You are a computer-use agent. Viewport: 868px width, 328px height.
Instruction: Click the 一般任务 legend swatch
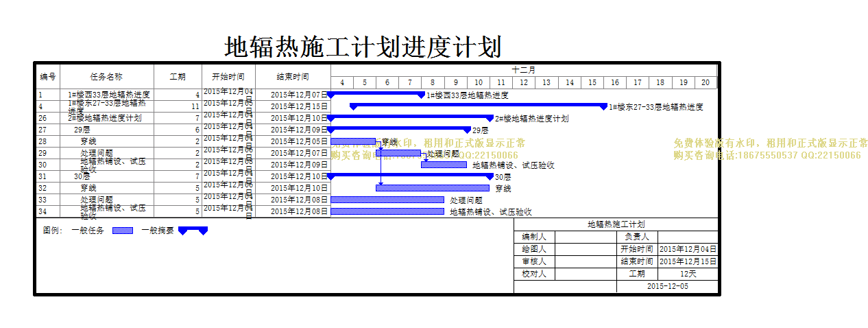[x=123, y=231]
